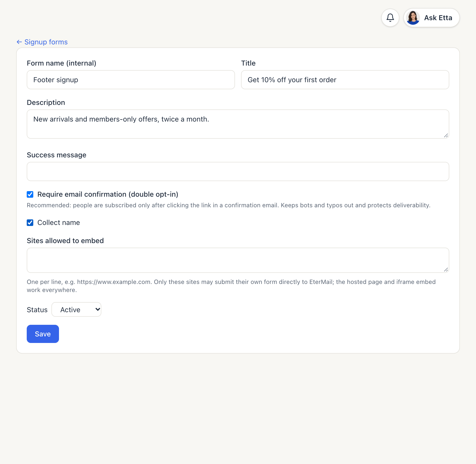
Task: Click 'Require email confirmation (double opt-in)' label
Action: click(108, 194)
